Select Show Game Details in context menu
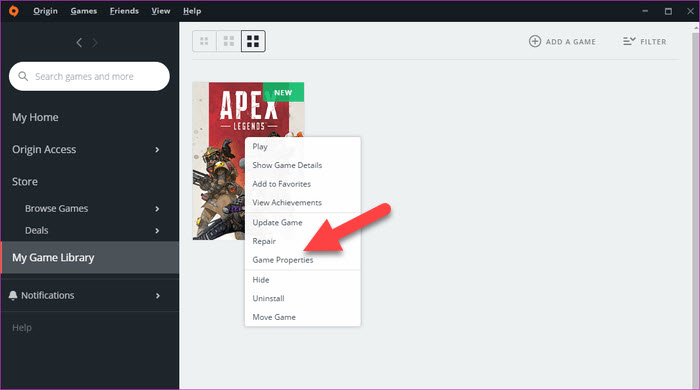This screenshot has width=700, height=390. pyautogui.click(x=303, y=165)
